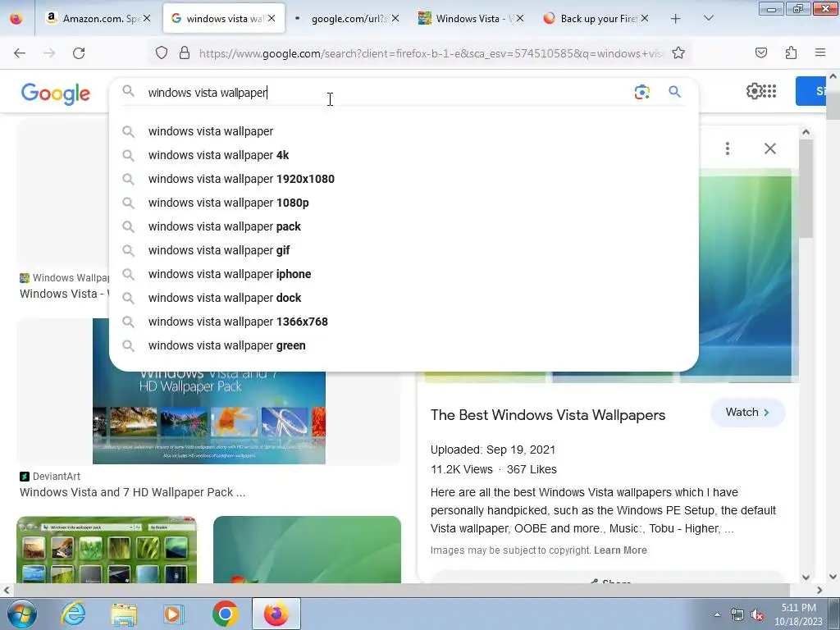Click the Firefox back arrow

[x=20, y=53]
